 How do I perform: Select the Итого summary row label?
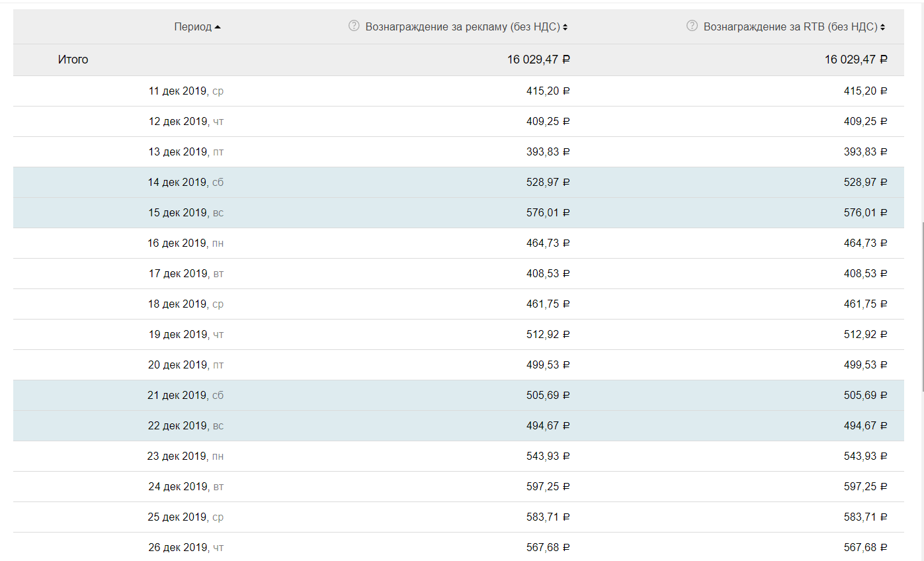[73, 60]
